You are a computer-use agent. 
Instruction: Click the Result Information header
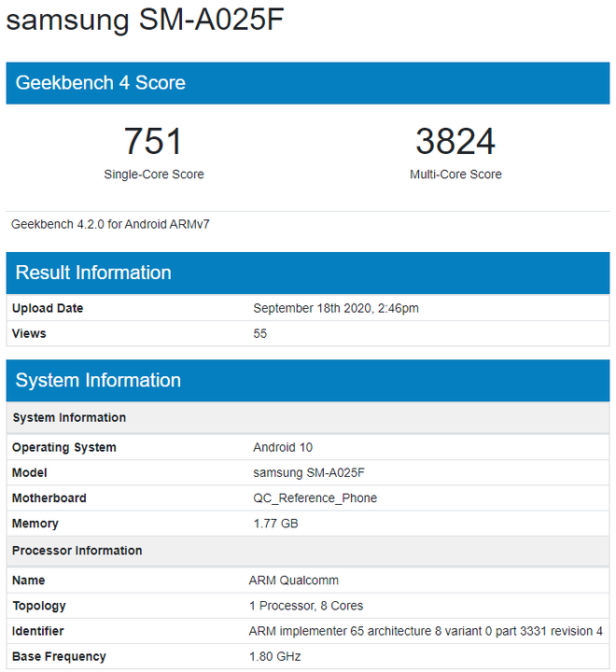click(308, 273)
